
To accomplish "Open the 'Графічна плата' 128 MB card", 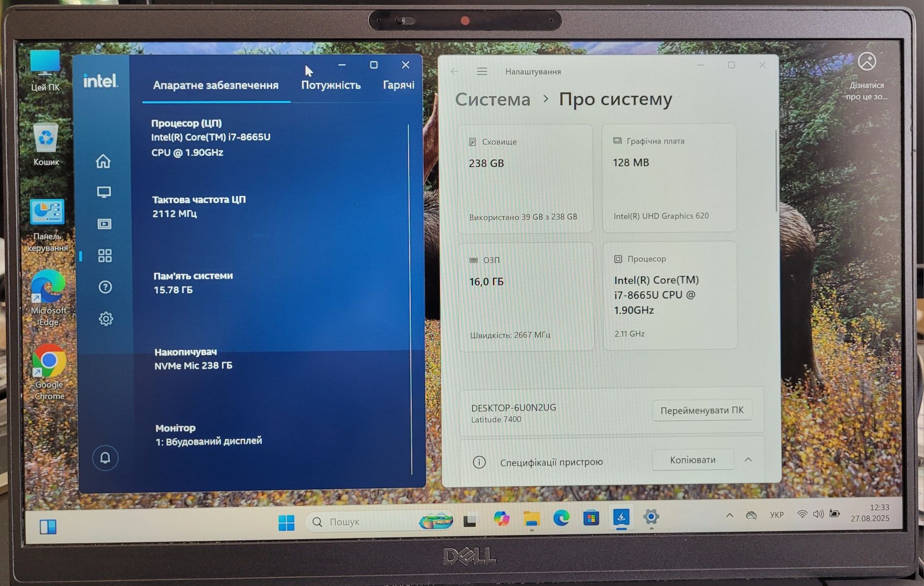I will [x=669, y=177].
